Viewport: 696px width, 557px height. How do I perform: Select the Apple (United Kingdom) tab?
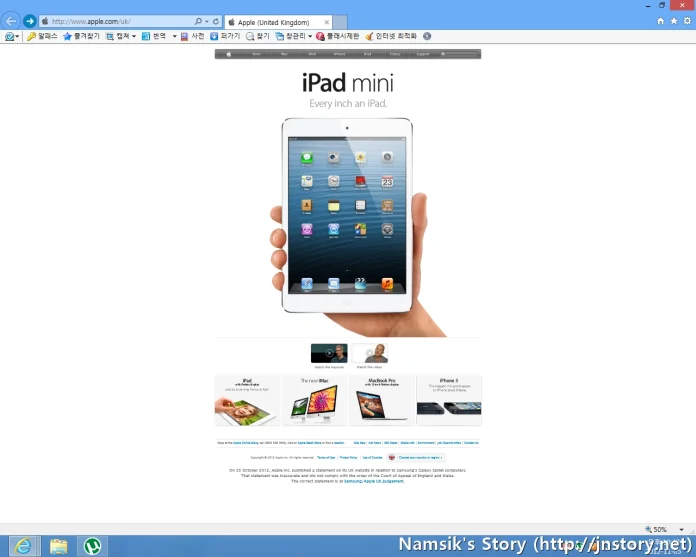click(276, 21)
